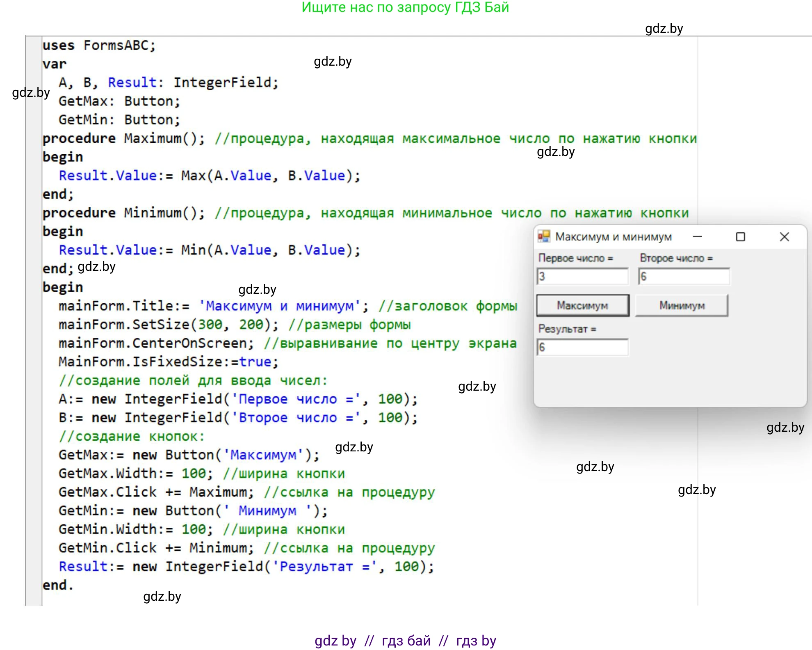Viewport: 812px width, 650px height.
Task: Click the 'Первое число =' label
Action: (x=575, y=258)
